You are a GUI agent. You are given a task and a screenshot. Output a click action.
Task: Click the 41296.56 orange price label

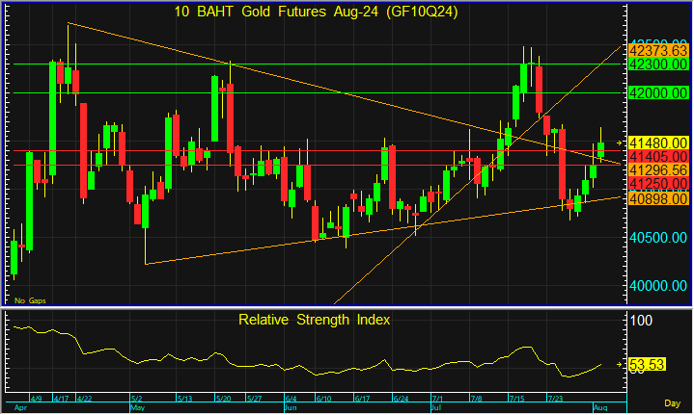click(658, 170)
